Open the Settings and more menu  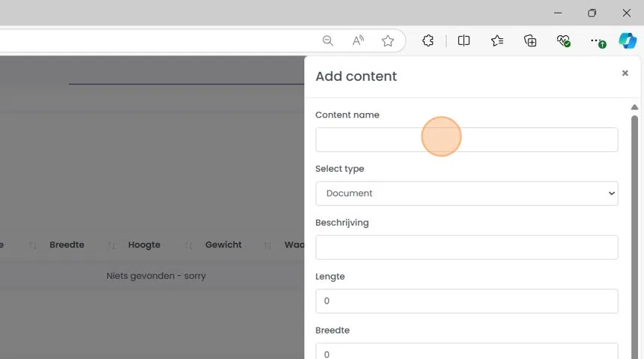[595, 41]
